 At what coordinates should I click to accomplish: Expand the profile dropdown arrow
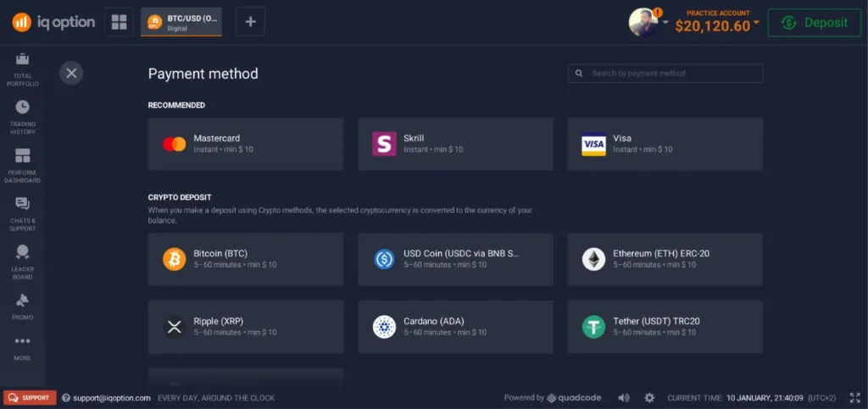[665, 23]
